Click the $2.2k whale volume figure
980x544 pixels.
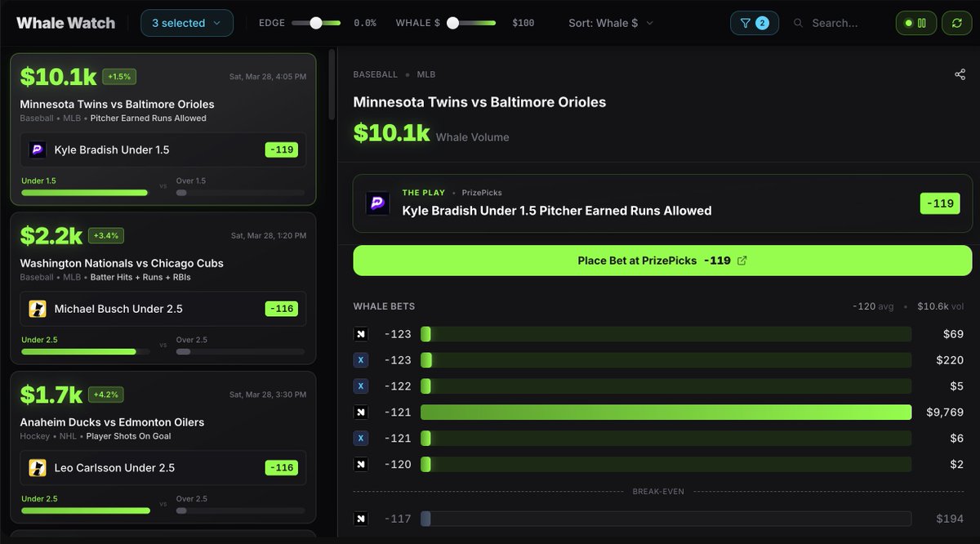pyautogui.click(x=51, y=236)
